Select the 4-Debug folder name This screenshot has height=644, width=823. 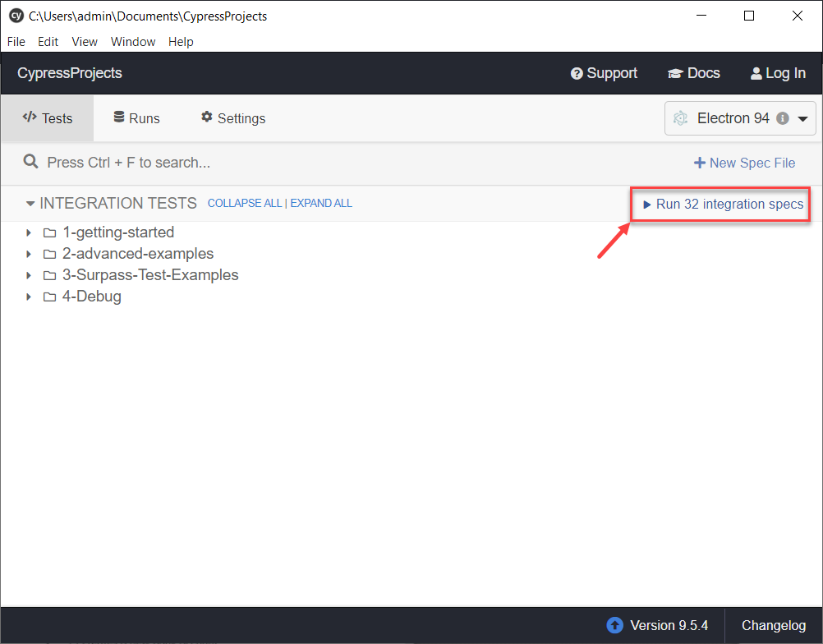pos(92,296)
